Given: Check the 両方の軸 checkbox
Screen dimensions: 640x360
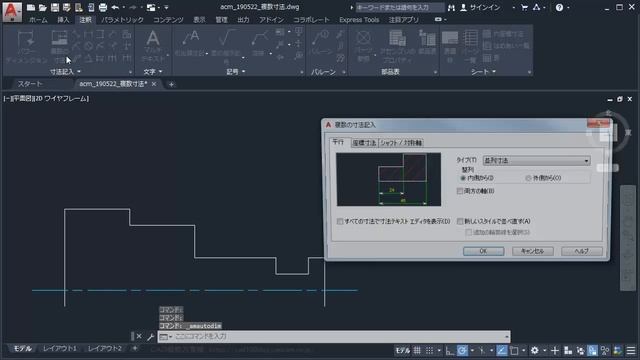Looking at the screenshot, I should 460,191.
